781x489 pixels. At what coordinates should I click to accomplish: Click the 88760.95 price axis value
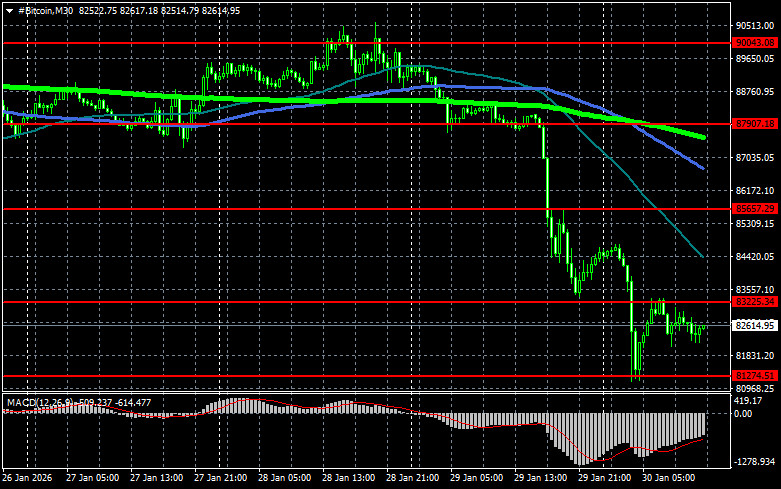pos(755,92)
